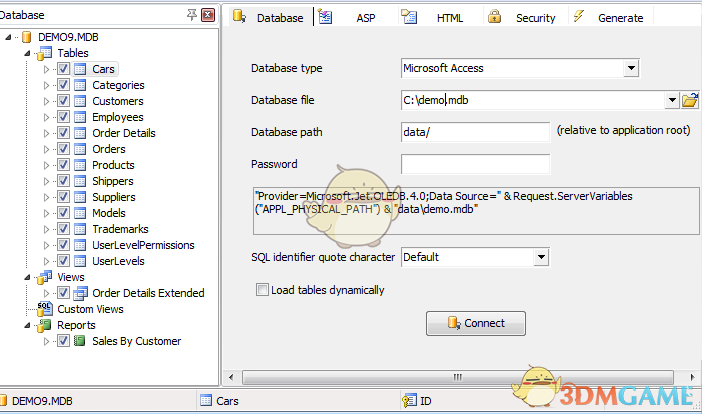Screen dimensions: 704x414
Task: Uncheck the Products table checkbox
Action: pos(63,165)
